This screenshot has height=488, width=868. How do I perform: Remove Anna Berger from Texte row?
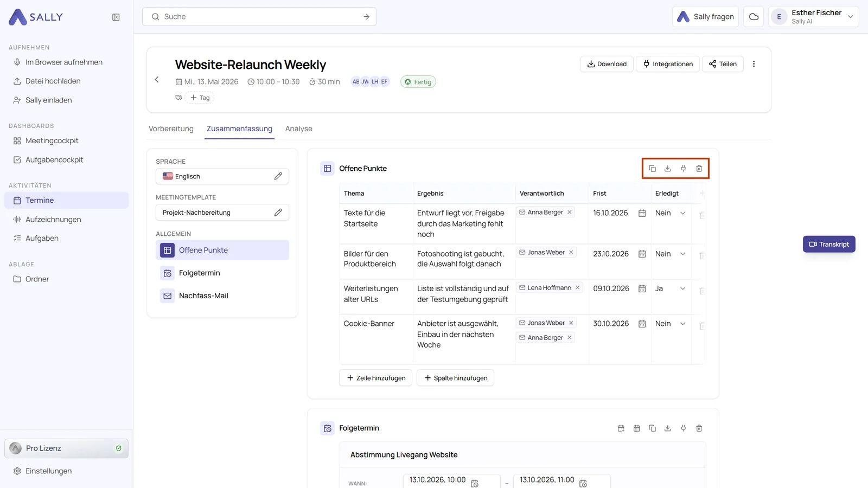point(570,212)
